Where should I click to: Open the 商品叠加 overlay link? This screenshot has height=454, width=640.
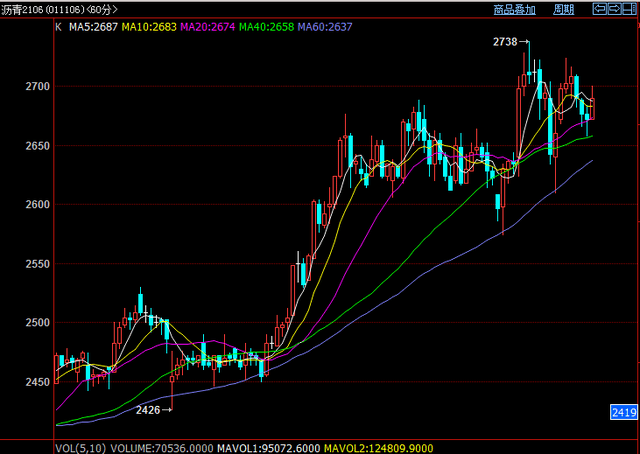pos(514,9)
